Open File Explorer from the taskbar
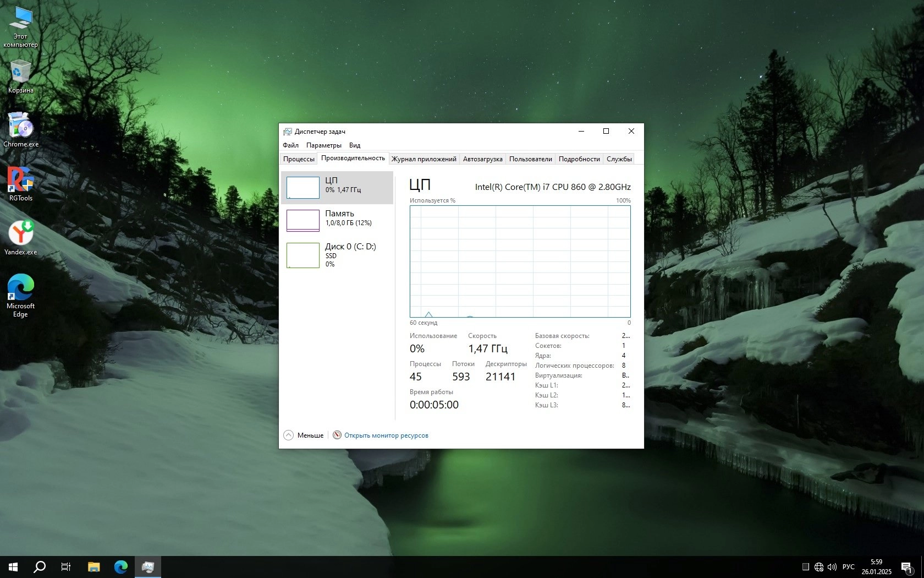 [x=94, y=566]
